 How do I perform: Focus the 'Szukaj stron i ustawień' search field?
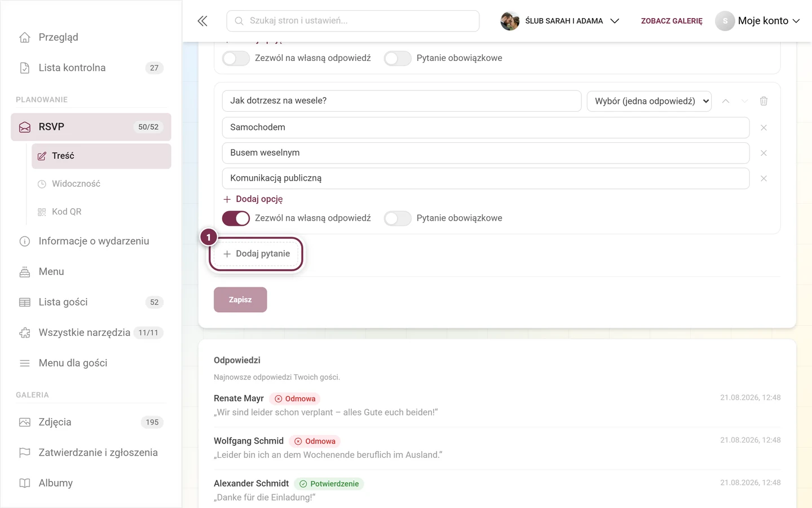[x=353, y=21]
